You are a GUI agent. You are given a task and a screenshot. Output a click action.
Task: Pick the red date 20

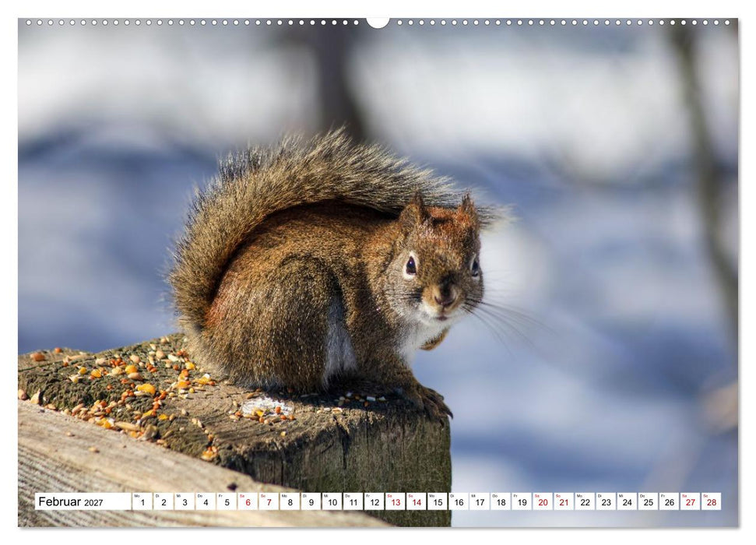pos(543,501)
